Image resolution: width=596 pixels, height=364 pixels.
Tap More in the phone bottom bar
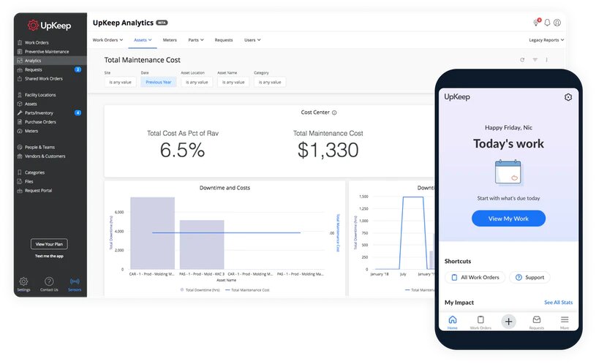[x=565, y=322]
